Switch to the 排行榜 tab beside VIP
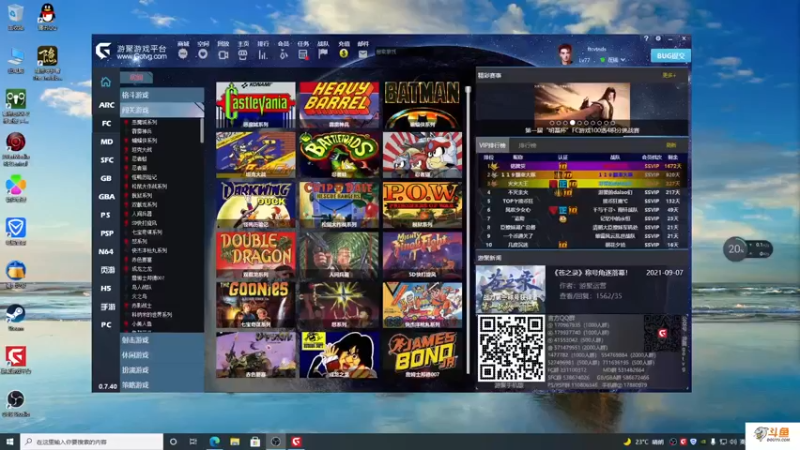800x450 pixels. [x=527, y=145]
